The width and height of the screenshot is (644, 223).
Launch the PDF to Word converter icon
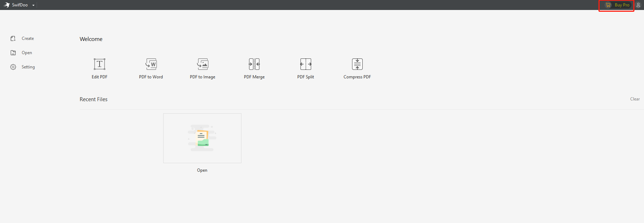151,64
